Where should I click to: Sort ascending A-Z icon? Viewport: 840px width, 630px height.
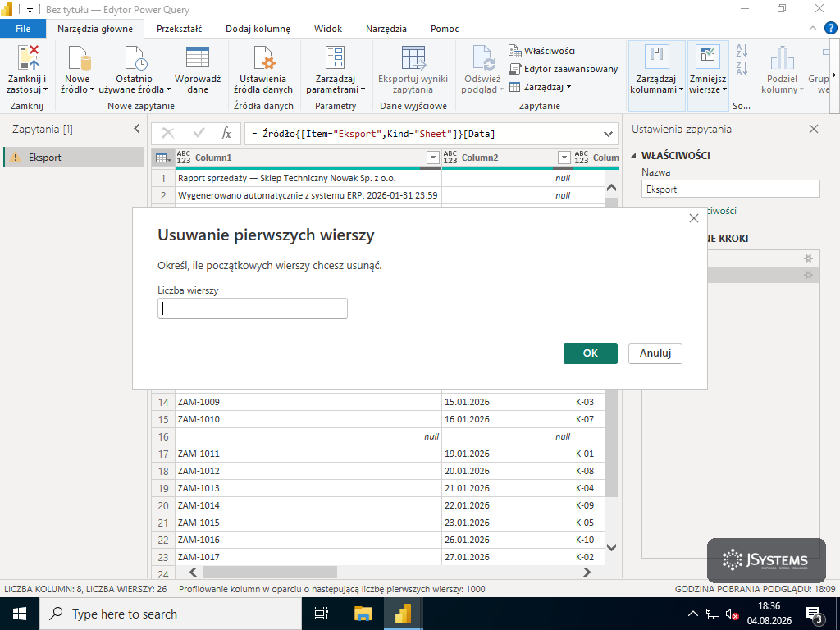(742, 50)
